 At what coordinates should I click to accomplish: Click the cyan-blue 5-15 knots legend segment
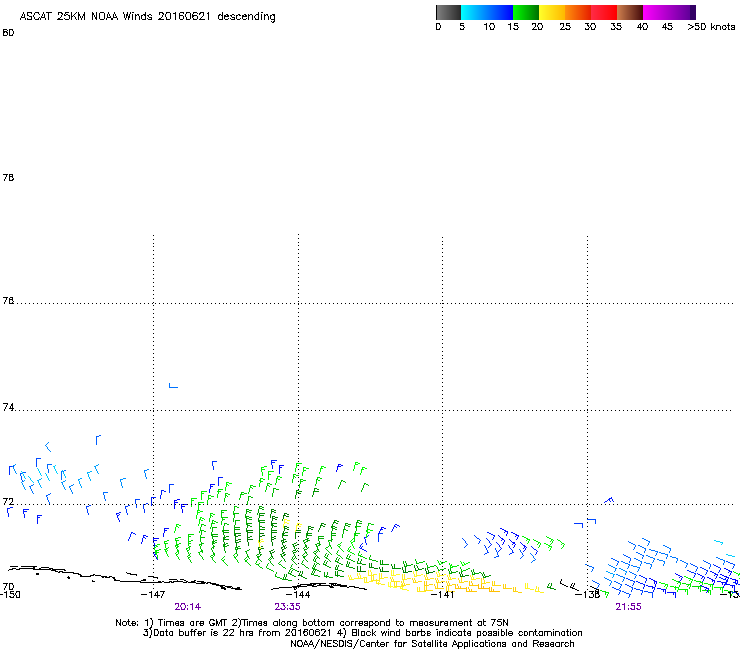pos(487,12)
